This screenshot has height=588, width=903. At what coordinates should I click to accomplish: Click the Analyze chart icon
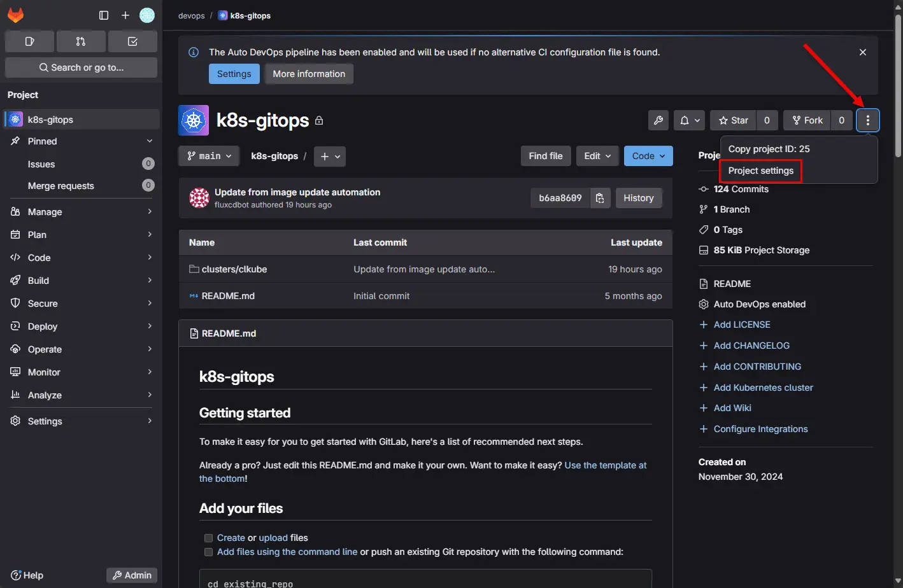tap(15, 395)
